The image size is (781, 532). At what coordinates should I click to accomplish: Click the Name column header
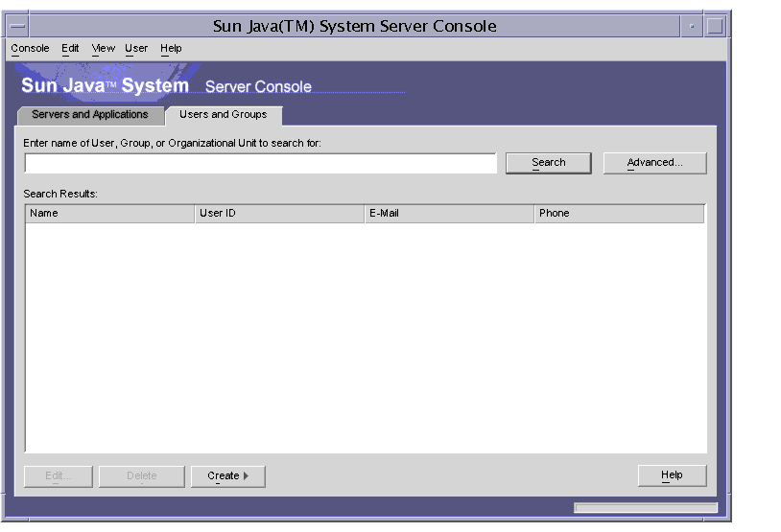point(109,214)
